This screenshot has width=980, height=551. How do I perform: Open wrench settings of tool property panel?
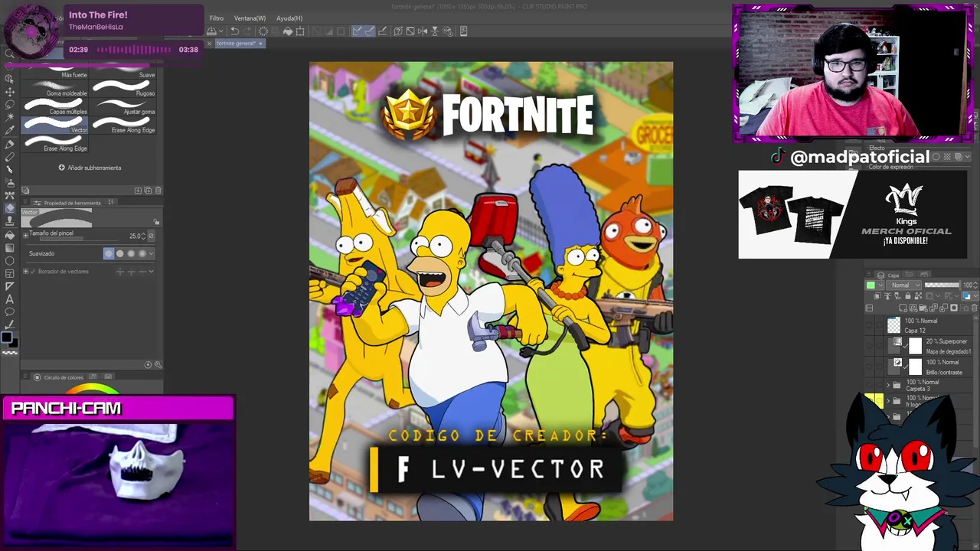158,365
